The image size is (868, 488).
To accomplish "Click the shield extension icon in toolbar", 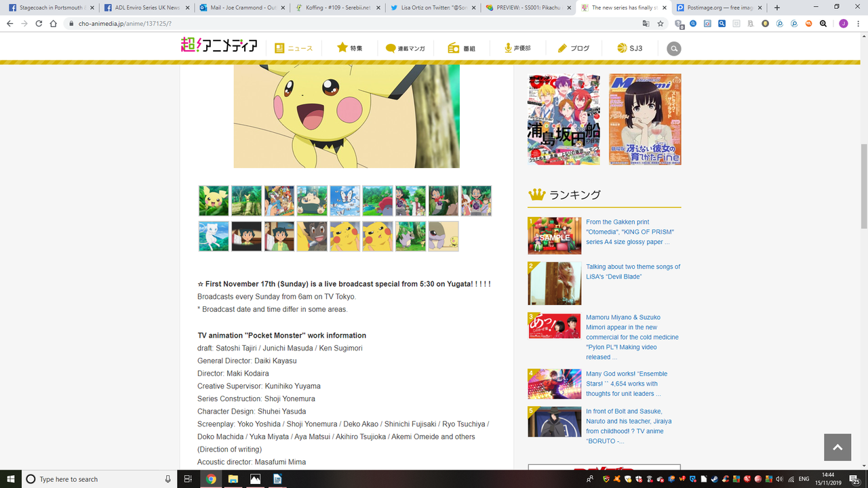I will (679, 23).
